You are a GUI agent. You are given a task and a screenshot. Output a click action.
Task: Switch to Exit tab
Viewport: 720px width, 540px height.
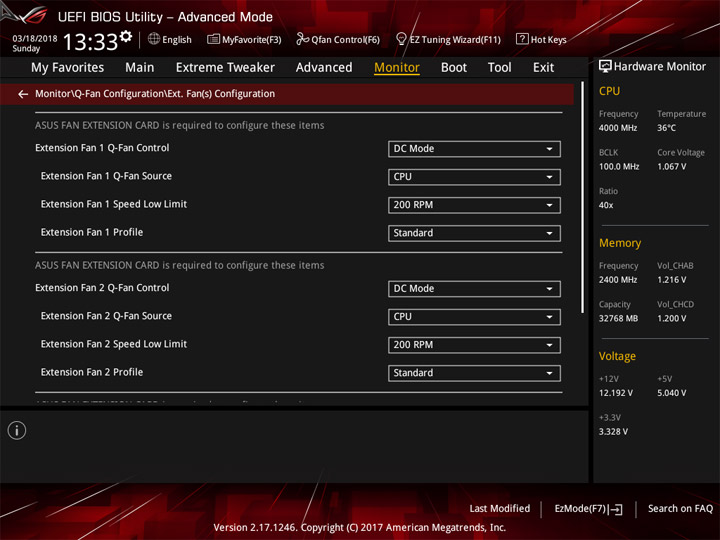[x=543, y=68]
